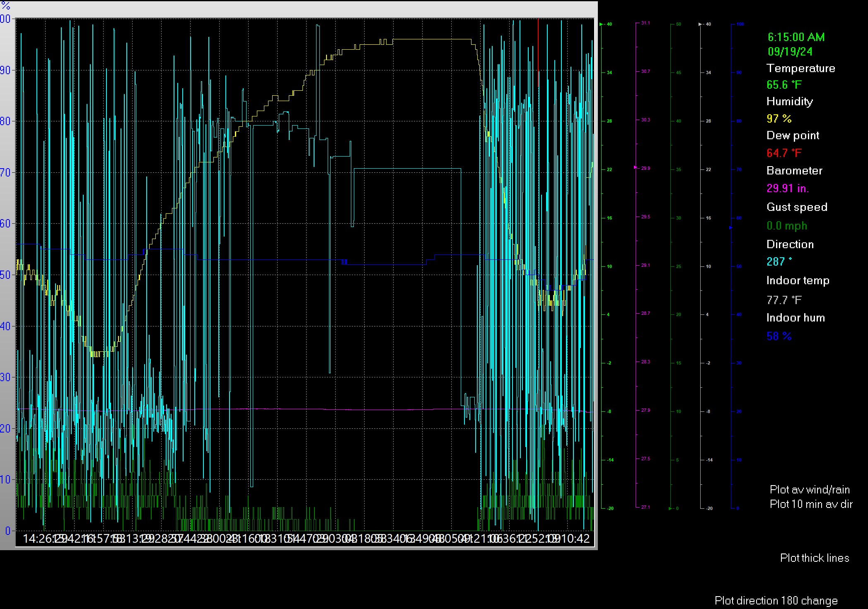Click the 14:26 time label on x-axis
Viewport: 868px width, 609px height.
click(x=37, y=539)
